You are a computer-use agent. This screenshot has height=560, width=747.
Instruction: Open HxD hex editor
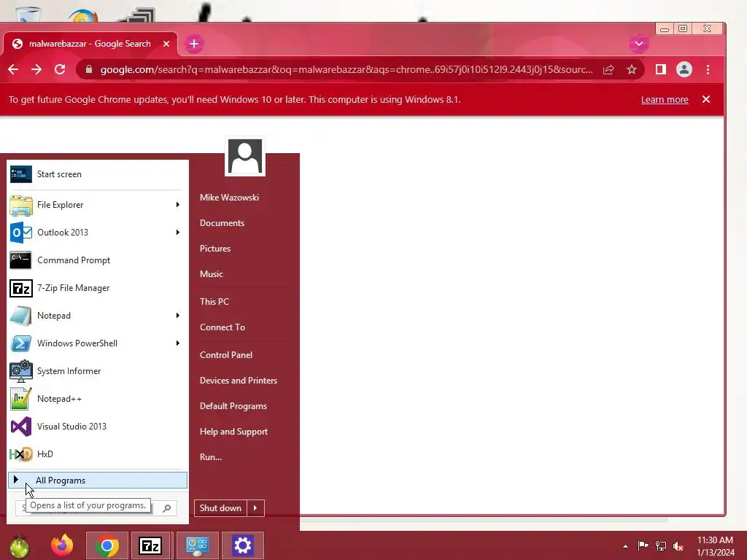coord(97,454)
